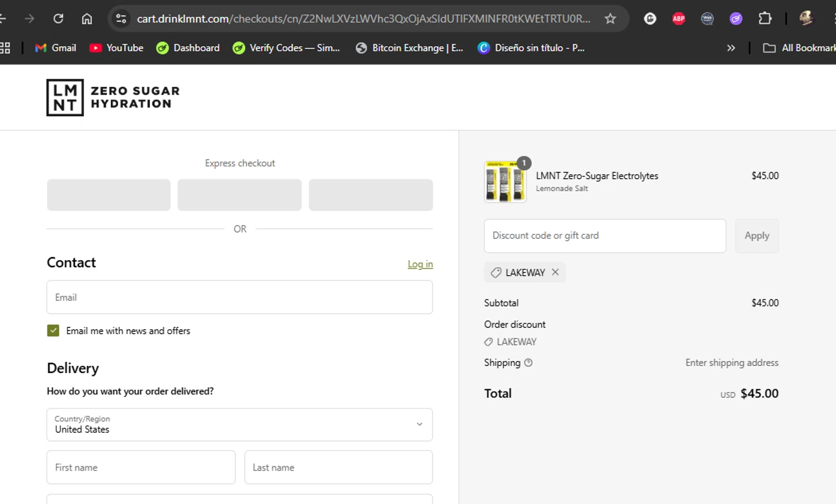Open the browser home page
Screen dimensions: 836x504
pyautogui.click(x=87, y=18)
